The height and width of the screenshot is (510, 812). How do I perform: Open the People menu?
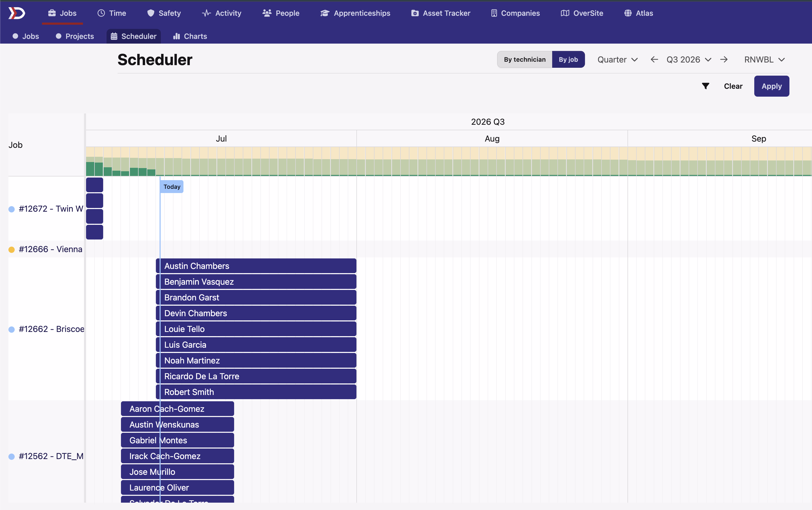pyautogui.click(x=281, y=13)
